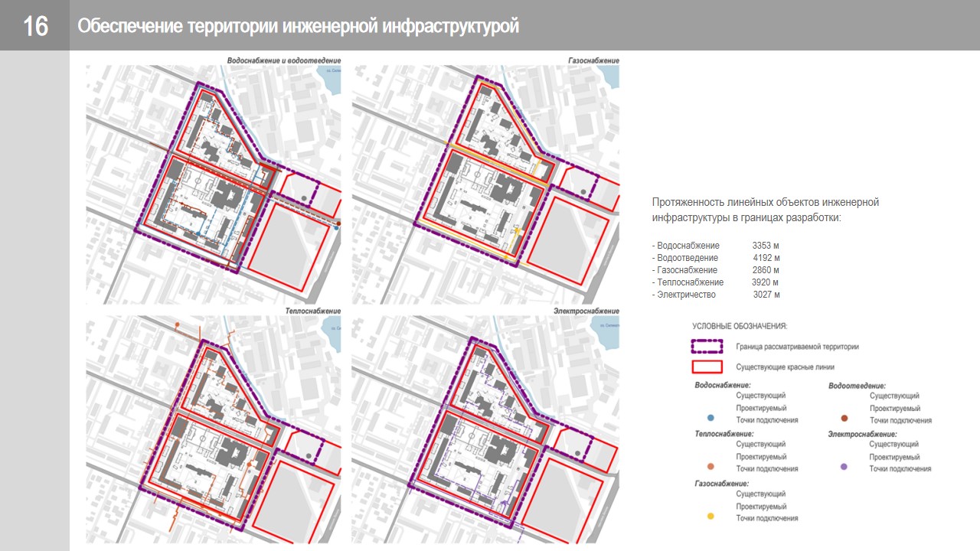Select the 'Электроснабжение' map title
Screen dimensions: 980x551
click(x=586, y=311)
